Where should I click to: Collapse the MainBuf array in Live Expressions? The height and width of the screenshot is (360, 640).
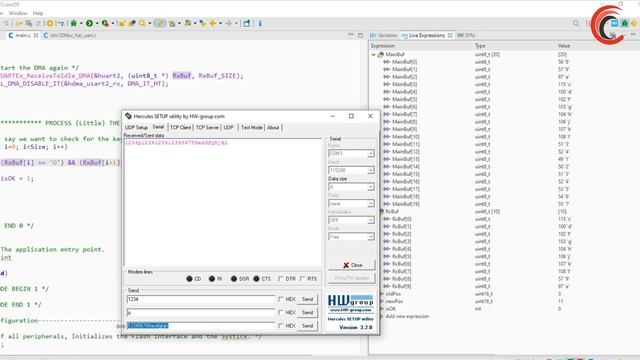point(373,54)
